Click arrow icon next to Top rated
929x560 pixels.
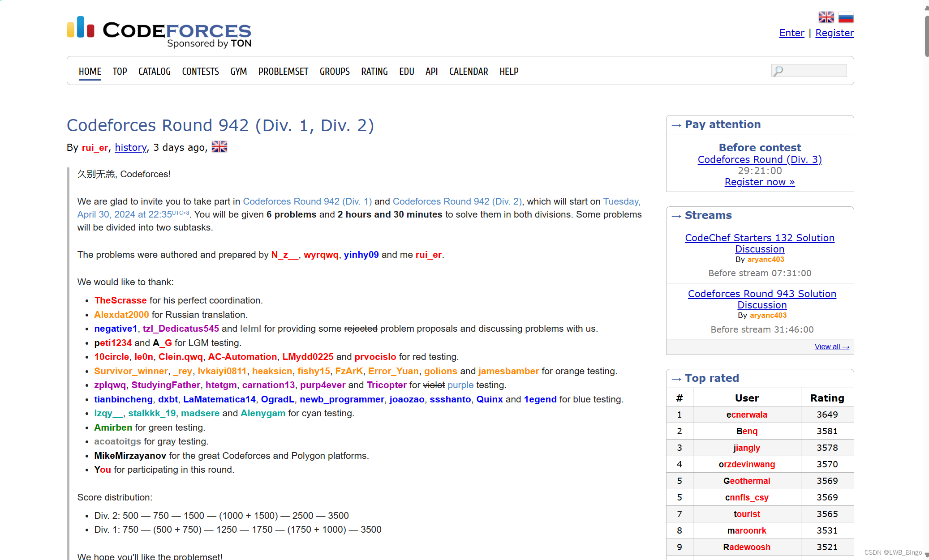pos(676,379)
